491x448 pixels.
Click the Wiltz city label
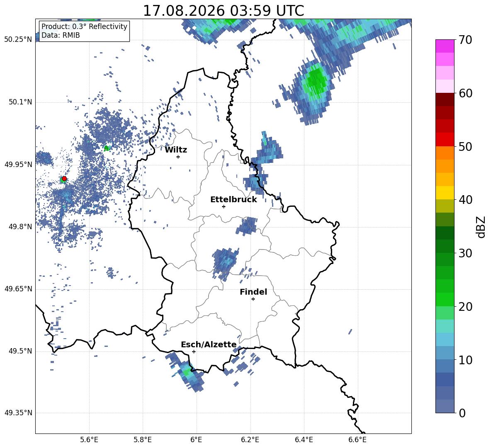(176, 150)
